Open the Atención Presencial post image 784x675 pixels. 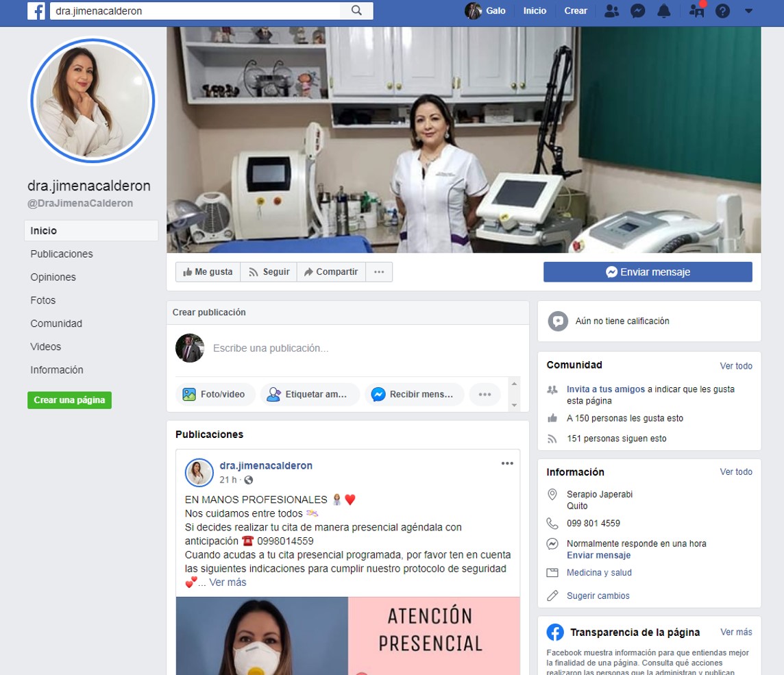click(x=348, y=636)
